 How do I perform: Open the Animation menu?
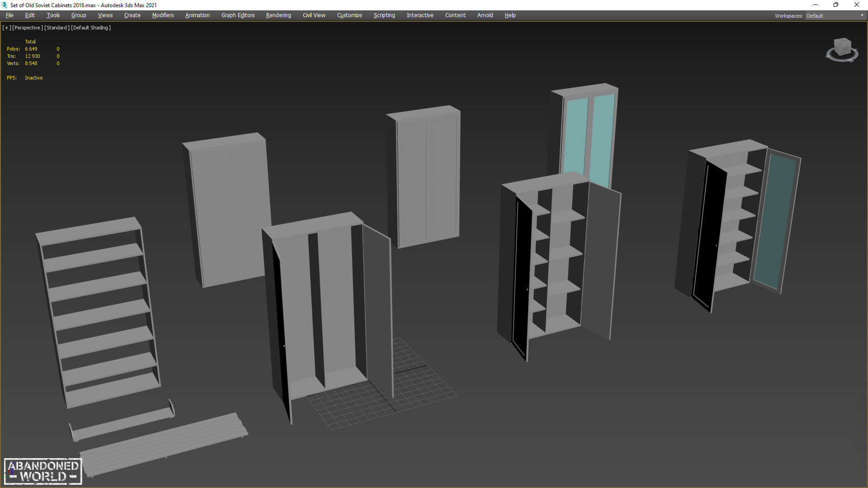[x=198, y=15]
